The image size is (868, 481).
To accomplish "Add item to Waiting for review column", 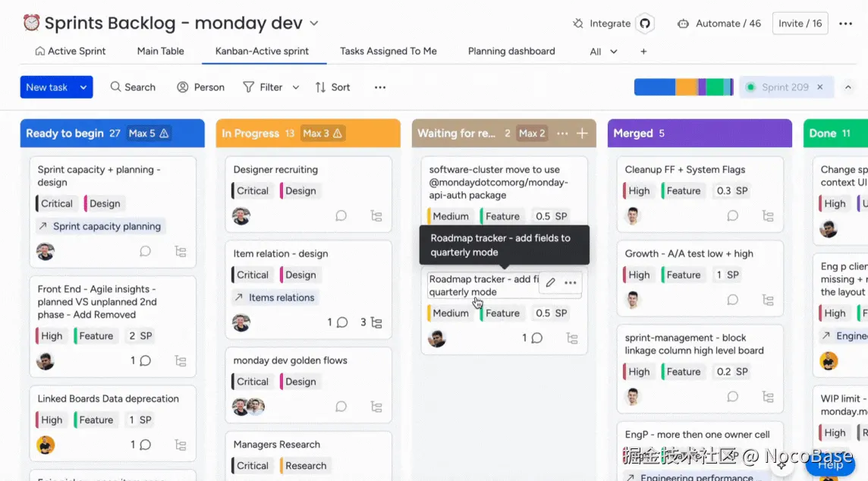I will click(582, 134).
